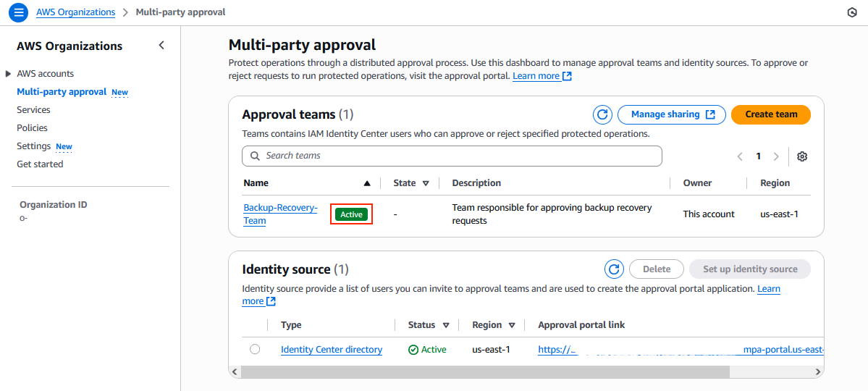The height and width of the screenshot is (391, 868).
Task: Open Get started in the sidebar
Action: pyautogui.click(x=40, y=164)
